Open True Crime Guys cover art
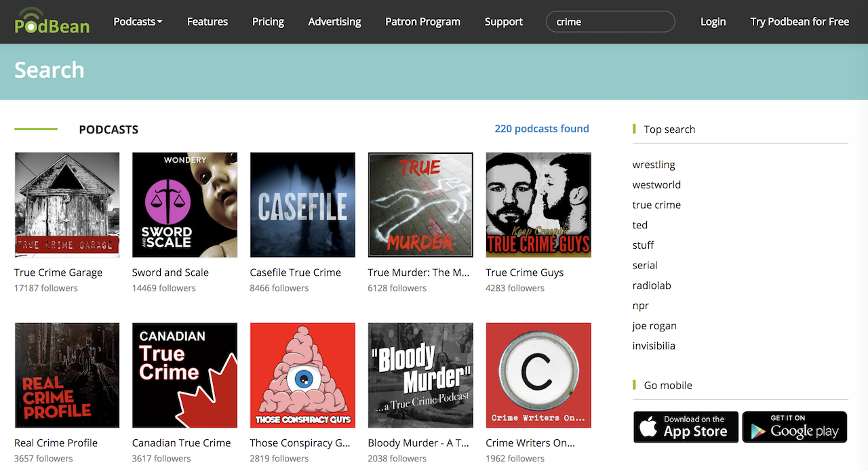 pos(538,205)
